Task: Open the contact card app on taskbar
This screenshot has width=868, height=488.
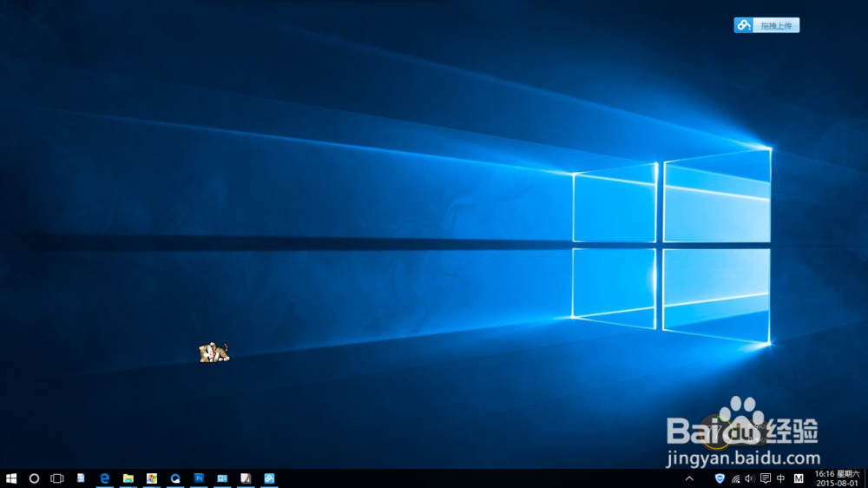Action: pos(222,478)
